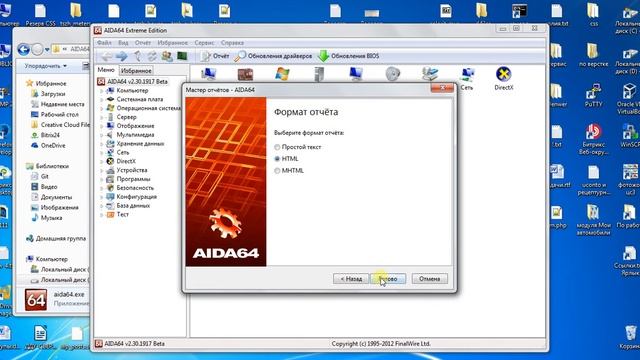Select Хранение данных in the tree
This screenshot has width=640, height=360.
(x=135, y=144)
